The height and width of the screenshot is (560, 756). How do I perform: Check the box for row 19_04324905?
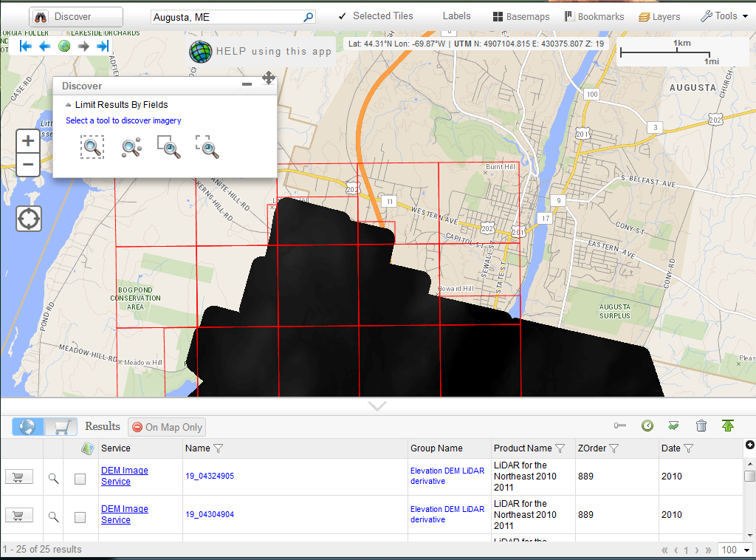click(x=80, y=479)
